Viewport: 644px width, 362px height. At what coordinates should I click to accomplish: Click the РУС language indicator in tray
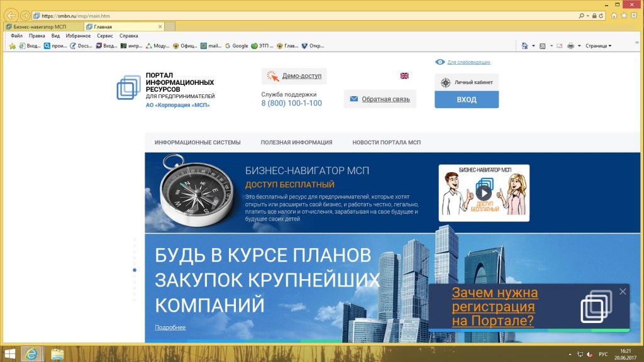pos(603,354)
